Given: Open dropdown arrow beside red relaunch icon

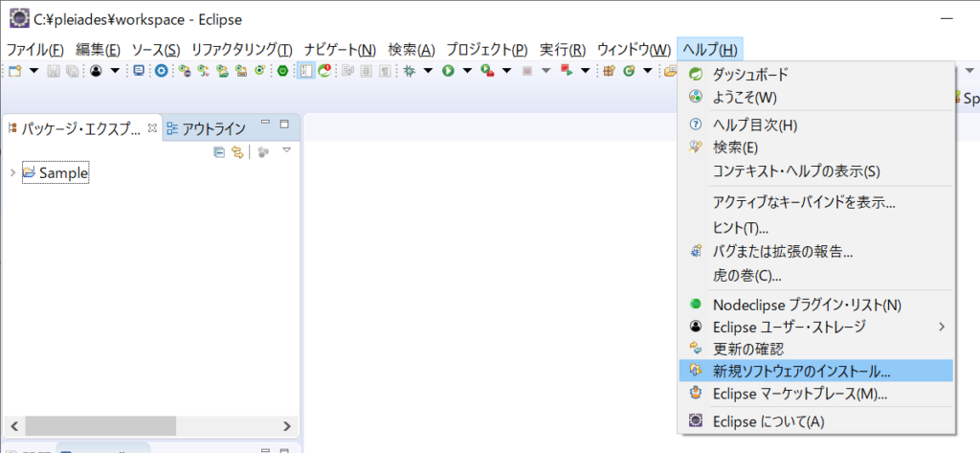Looking at the screenshot, I should click(586, 71).
